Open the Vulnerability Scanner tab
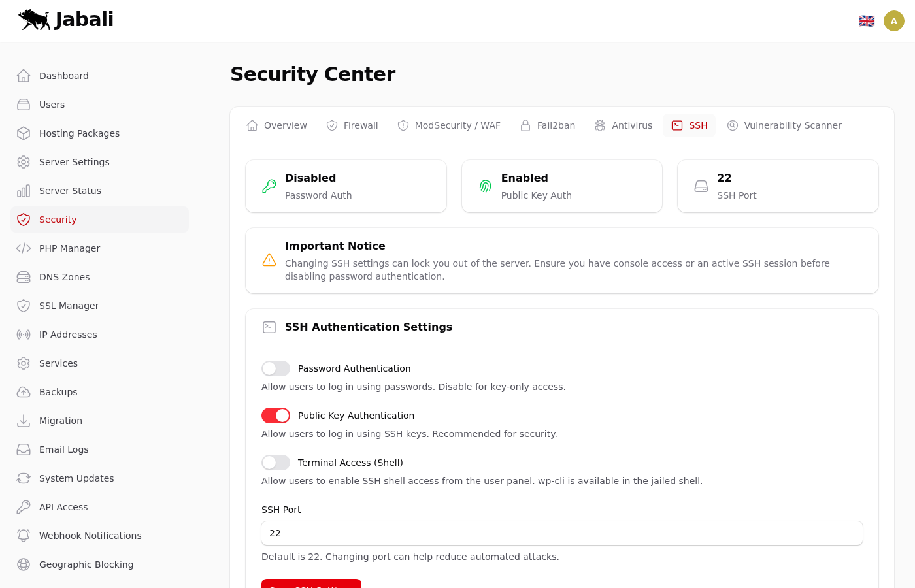This screenshot has height=588, width=915. point(784,125)
